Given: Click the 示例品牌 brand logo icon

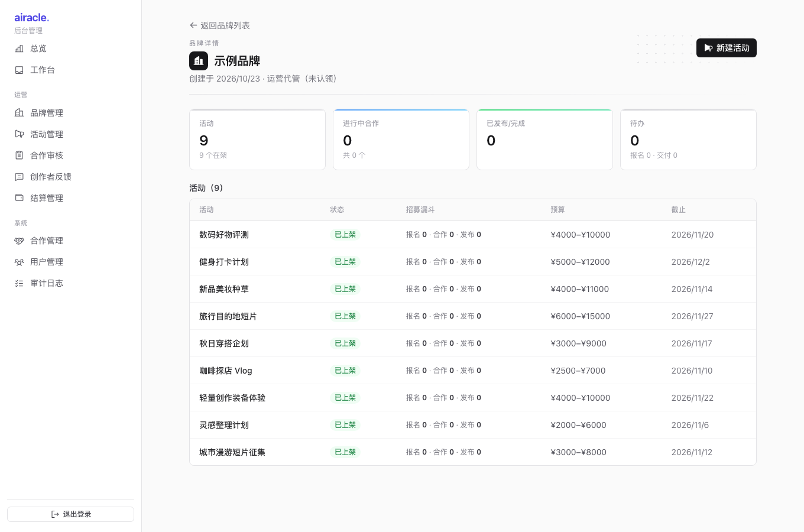Looking at the screenshot, I should [x=199, y=61].
